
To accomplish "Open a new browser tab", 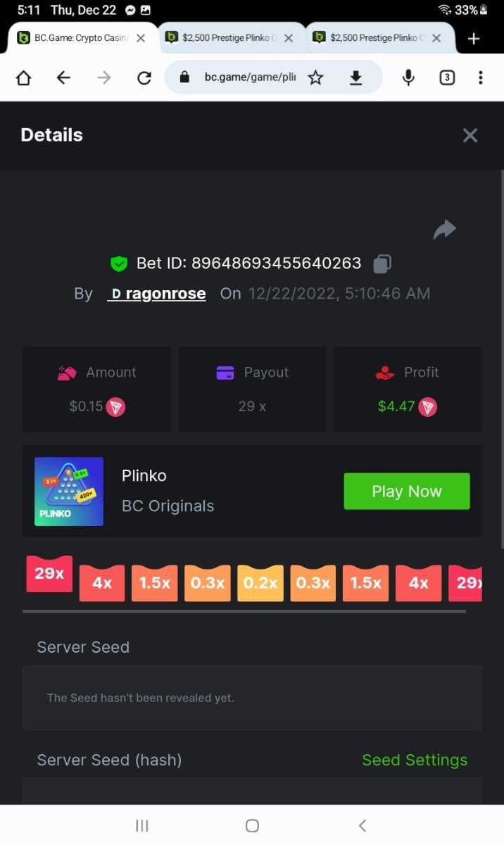I will pyautogui.click(x=474, y=39).
